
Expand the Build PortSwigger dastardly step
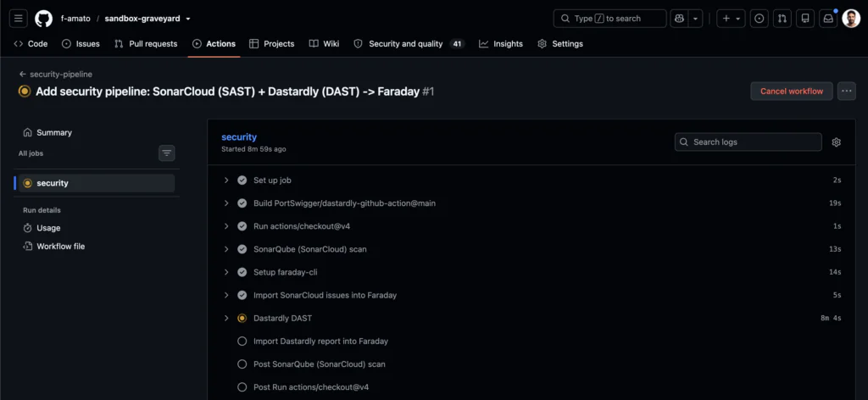click(226, 203)
